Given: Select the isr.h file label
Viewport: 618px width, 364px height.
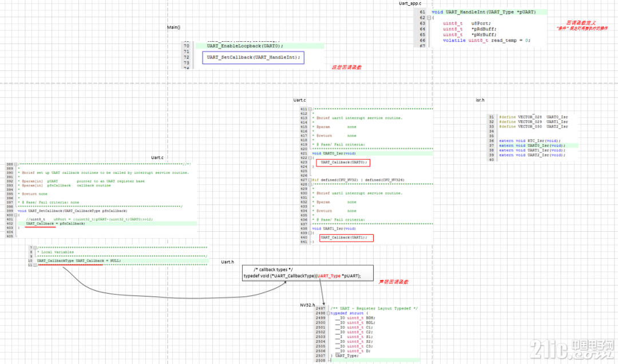Looking at the screenshot, I should (x=480, y=100).
